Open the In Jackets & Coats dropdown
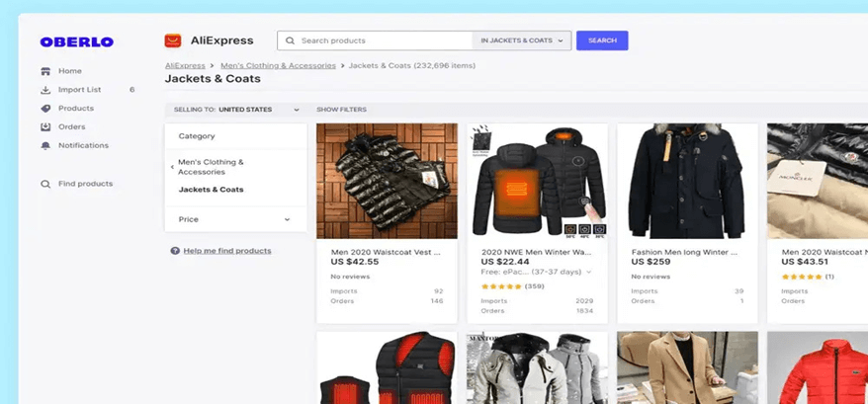 [x=522, y=40]
